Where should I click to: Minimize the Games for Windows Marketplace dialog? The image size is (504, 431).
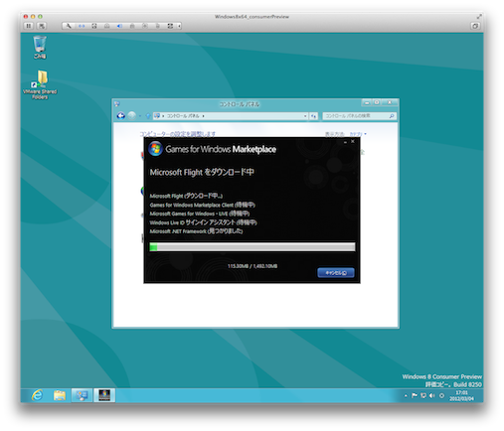[x=345, y=142]
